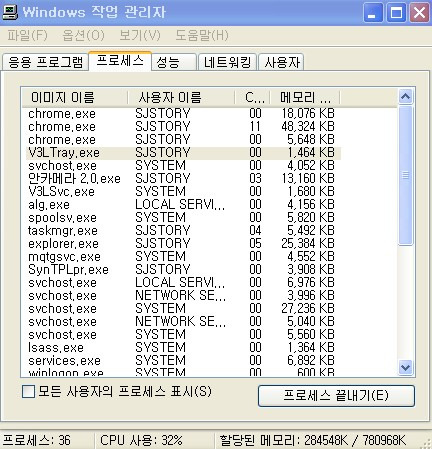Select the taskmgr.exe process row
The height and width of the screenshot is (449, 432).
click(x=182, y=231)
